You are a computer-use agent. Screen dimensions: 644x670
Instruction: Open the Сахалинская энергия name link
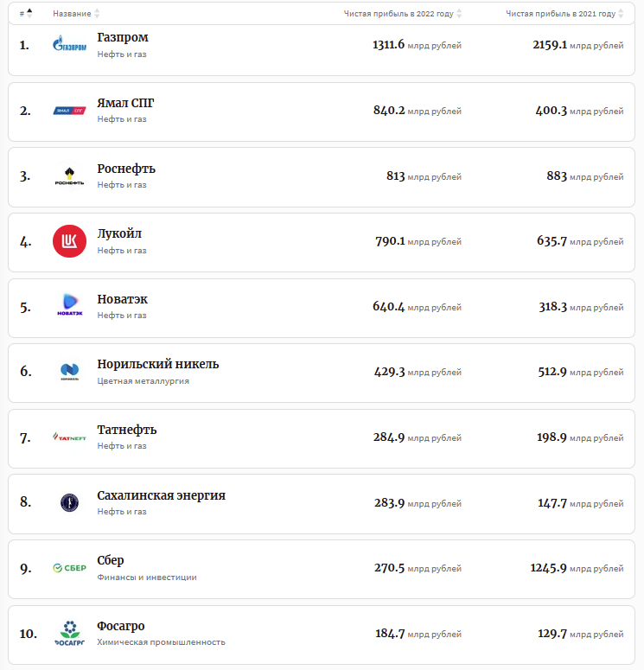click(161, 495)
